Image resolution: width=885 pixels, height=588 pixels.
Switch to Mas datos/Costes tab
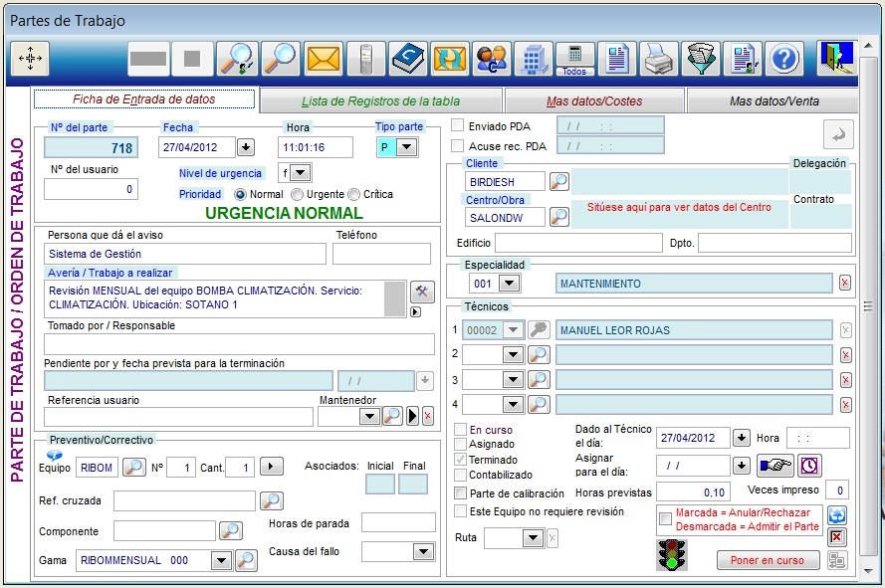594,101
